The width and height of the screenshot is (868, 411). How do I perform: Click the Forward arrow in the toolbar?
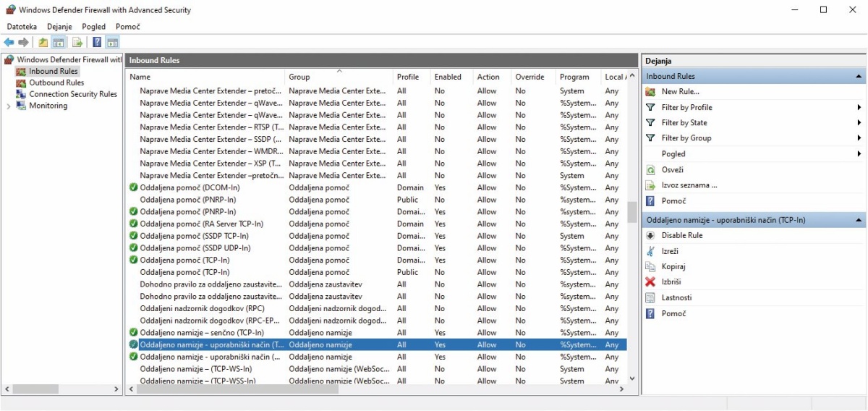coord(24,42)
